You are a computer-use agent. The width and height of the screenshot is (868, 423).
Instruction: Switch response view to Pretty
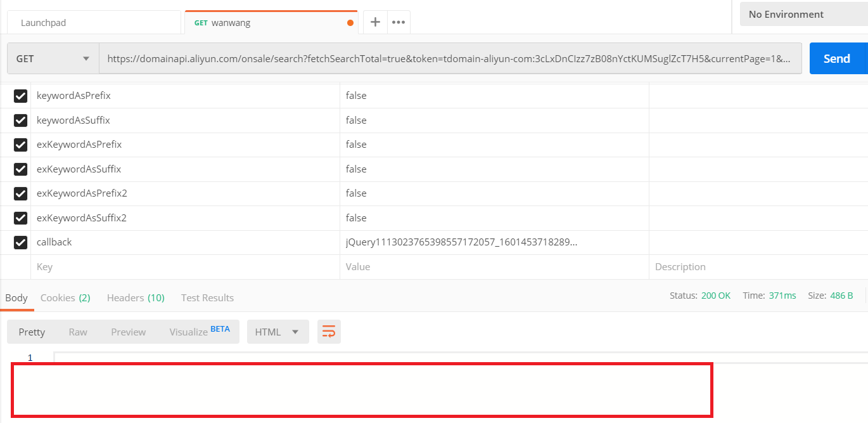[32, 332]
